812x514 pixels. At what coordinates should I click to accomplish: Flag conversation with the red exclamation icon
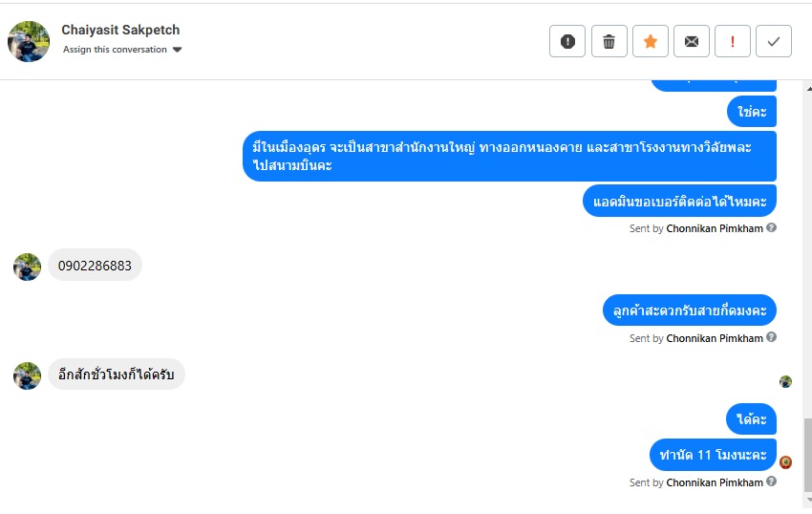pyautogui.click(x=733, y=41)
